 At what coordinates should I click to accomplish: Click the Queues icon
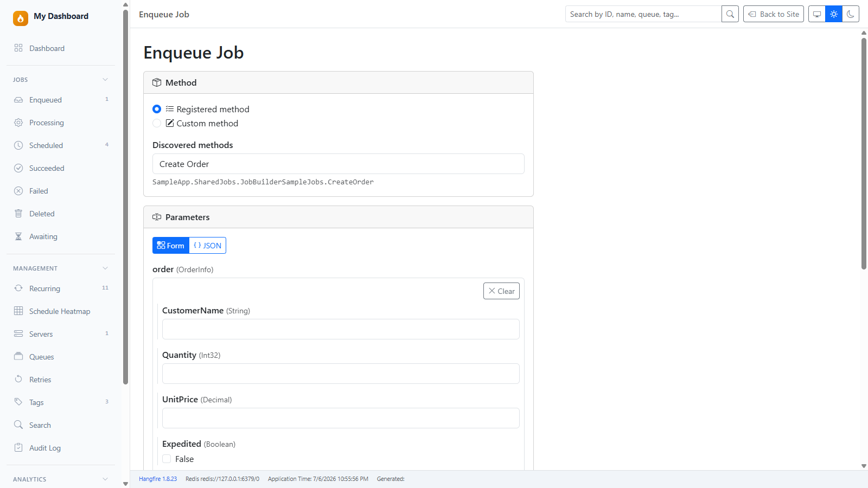(18, 357)
